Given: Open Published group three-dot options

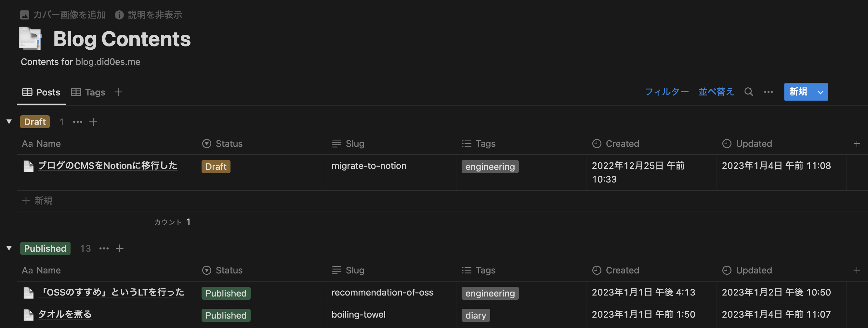Looking at the screenshot, I should pyautogui.click(x=104, y=248).
